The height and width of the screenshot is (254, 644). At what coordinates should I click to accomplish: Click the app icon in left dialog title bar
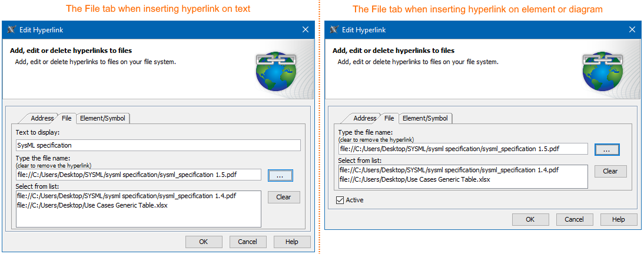[x=11, y=29]
